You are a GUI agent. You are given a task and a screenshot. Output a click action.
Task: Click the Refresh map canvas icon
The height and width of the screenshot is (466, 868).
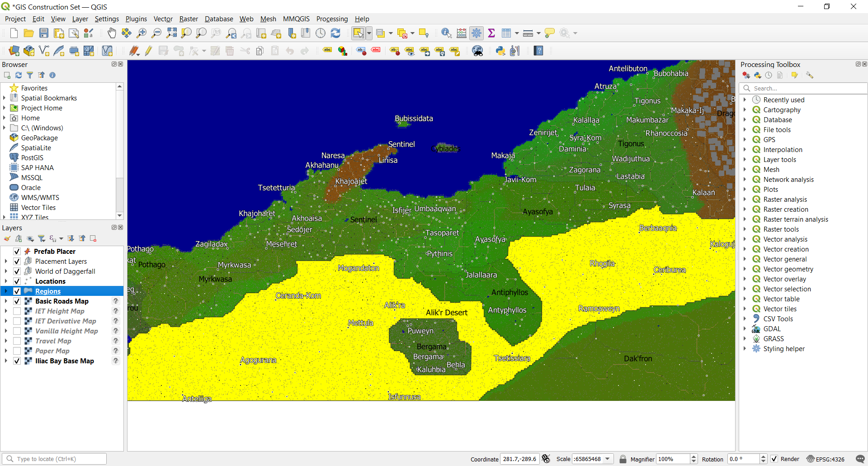335,33
